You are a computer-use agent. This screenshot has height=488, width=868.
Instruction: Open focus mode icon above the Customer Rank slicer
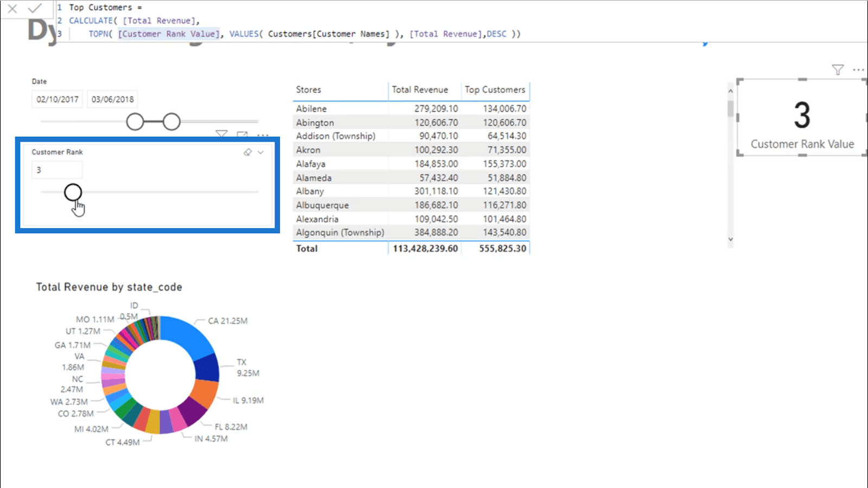coord(242,134)
